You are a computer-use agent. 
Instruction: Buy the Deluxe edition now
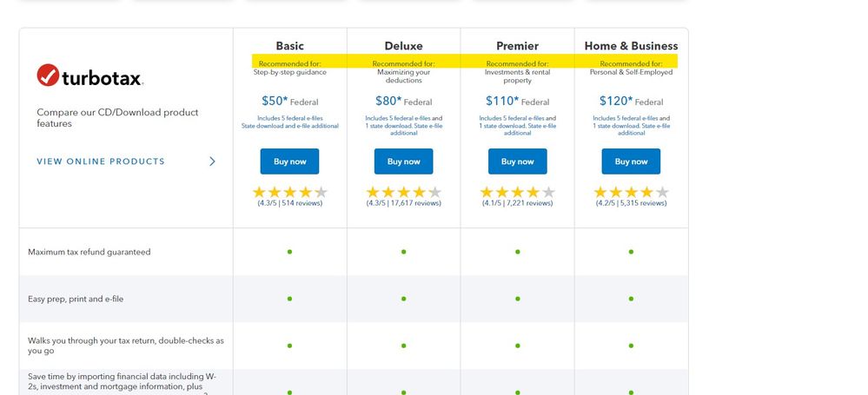(x=403, y=161)
